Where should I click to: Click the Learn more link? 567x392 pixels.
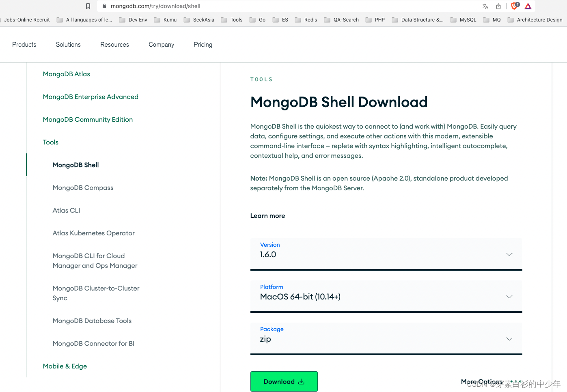pos(267,215)
